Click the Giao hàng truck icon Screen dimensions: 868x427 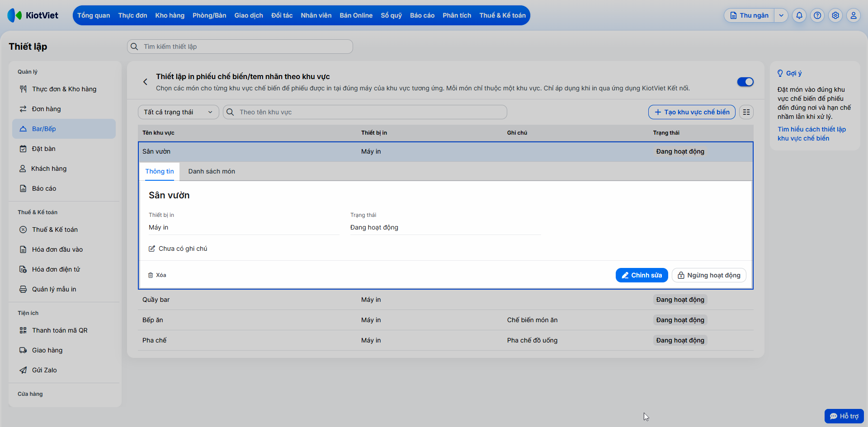[23, 350]
